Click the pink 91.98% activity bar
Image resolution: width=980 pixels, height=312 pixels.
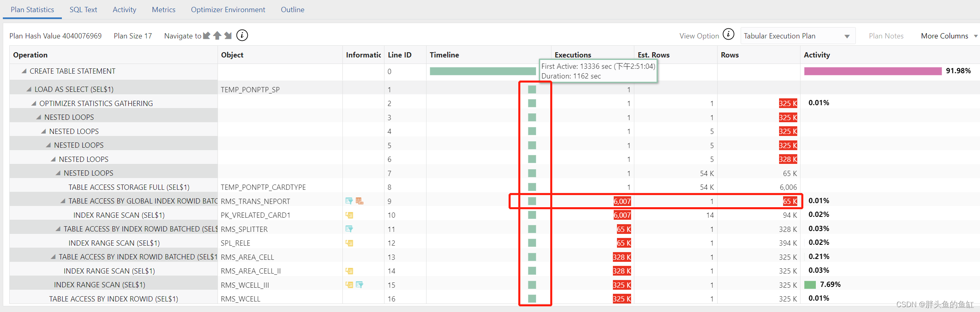pos(873,71)
